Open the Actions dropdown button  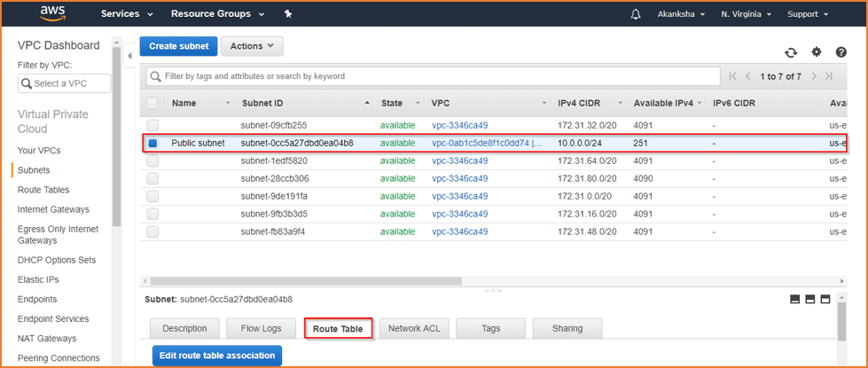[x=252, y=46]
